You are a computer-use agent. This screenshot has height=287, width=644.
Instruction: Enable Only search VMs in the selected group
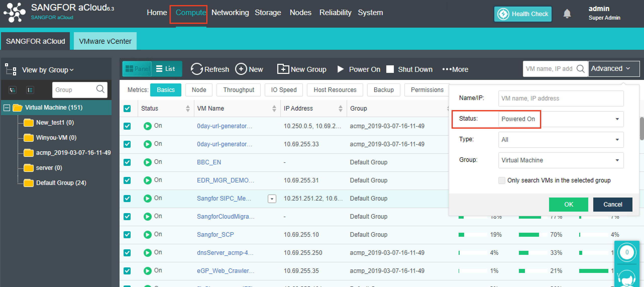502,180
